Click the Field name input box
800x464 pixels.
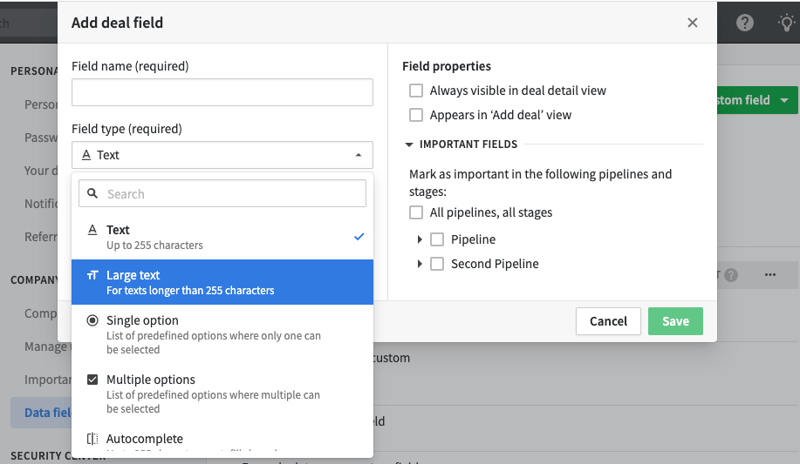tap(222, 92)
